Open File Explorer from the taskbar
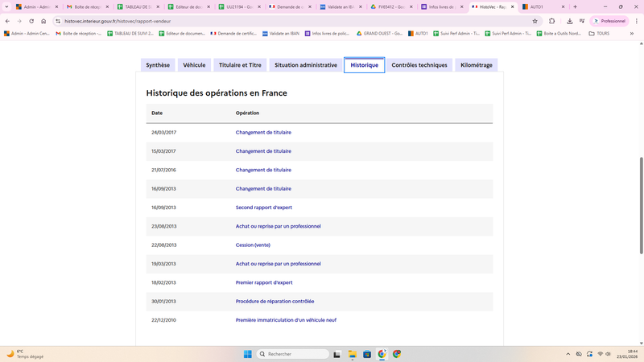 tap(353, 354)
